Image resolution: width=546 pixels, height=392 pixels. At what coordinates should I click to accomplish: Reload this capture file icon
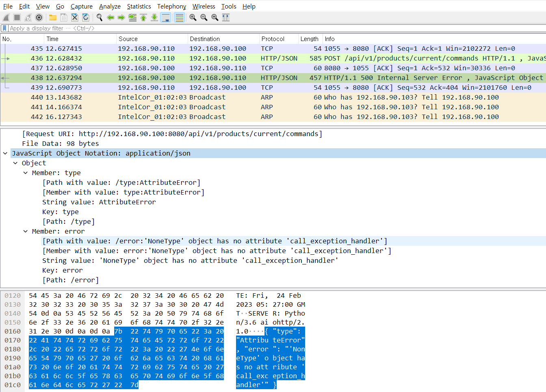point(86,17)
